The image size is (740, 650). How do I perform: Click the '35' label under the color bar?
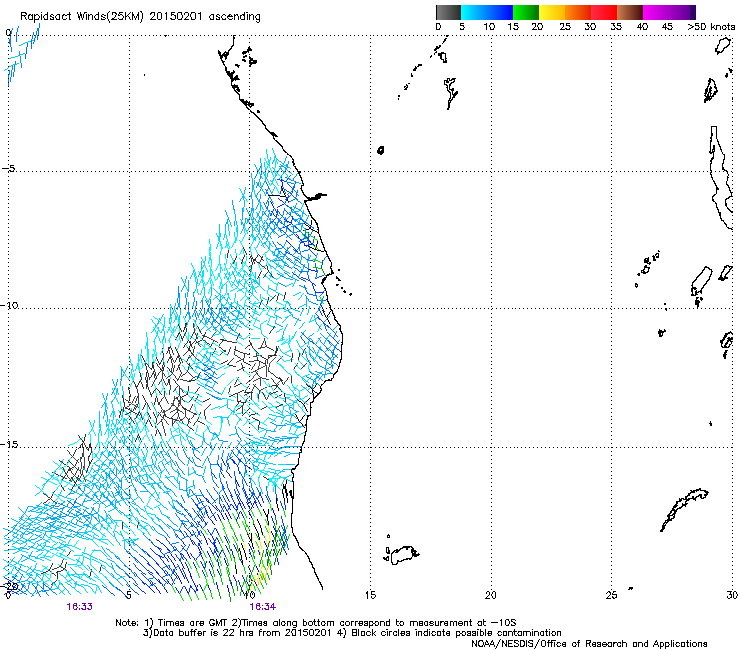pyautogui.click(x=616, y=27)
